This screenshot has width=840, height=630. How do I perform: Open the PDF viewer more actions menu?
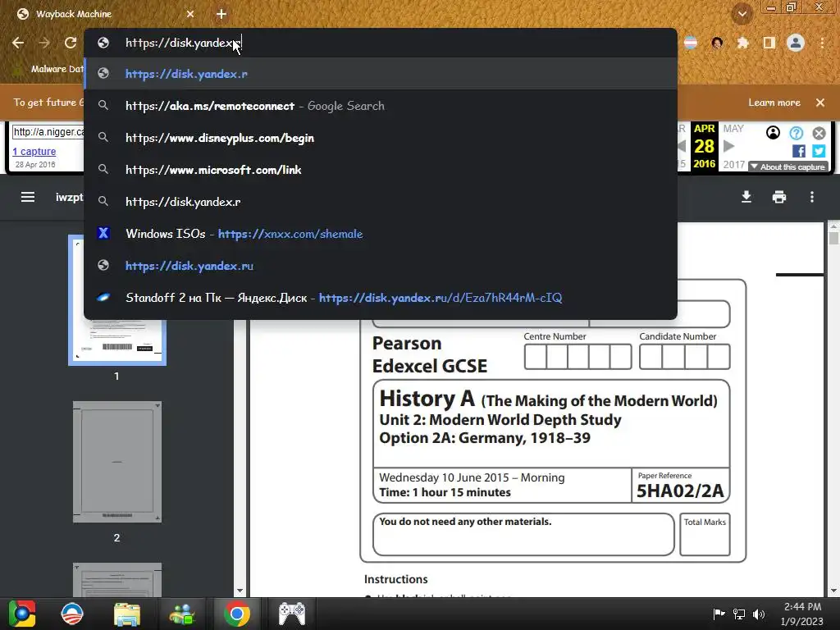tap(812, 197)
